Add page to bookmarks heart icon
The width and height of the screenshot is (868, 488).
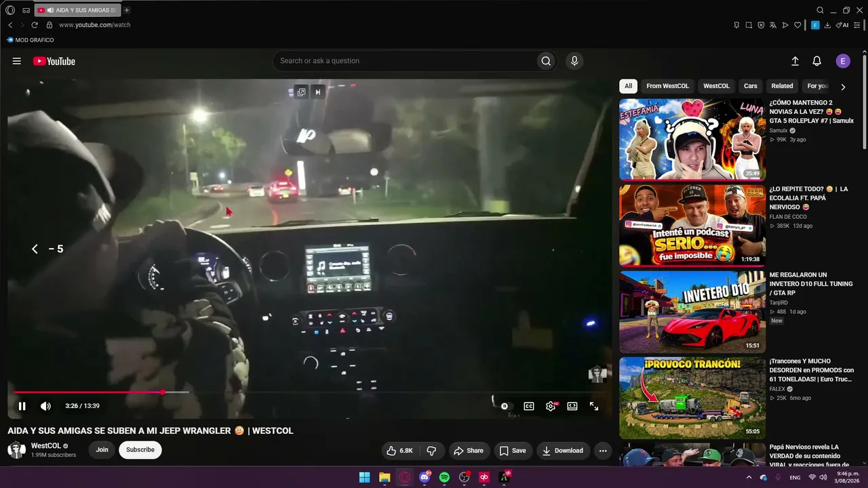(x=797, y=25)
